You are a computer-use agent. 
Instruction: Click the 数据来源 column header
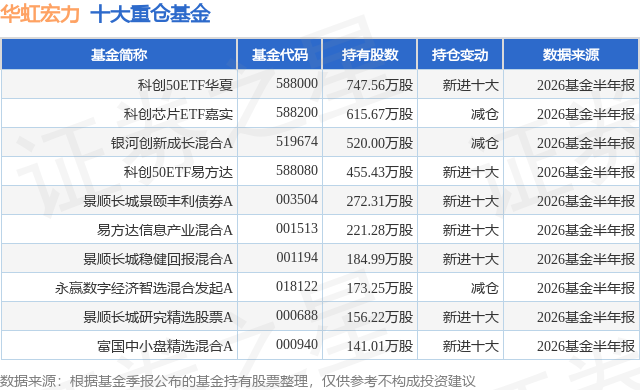(571, 55)
